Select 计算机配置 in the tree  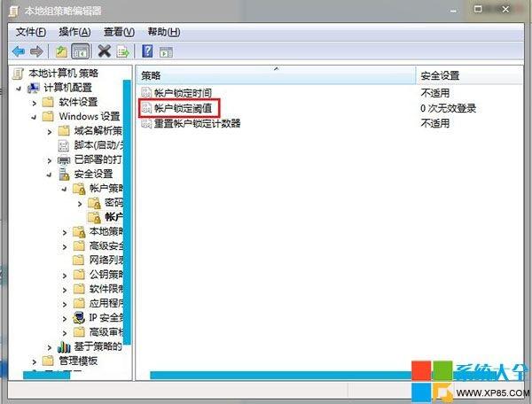point(68,88)
